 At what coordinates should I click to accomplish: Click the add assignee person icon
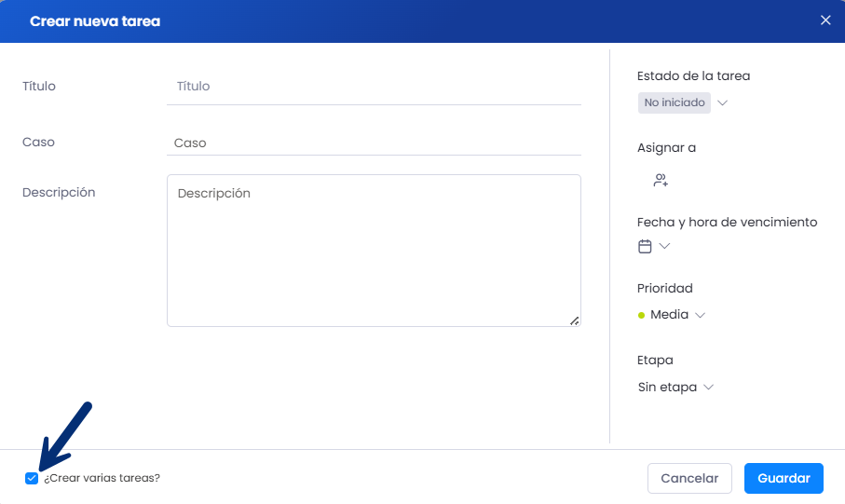click(x=661, y=180)
